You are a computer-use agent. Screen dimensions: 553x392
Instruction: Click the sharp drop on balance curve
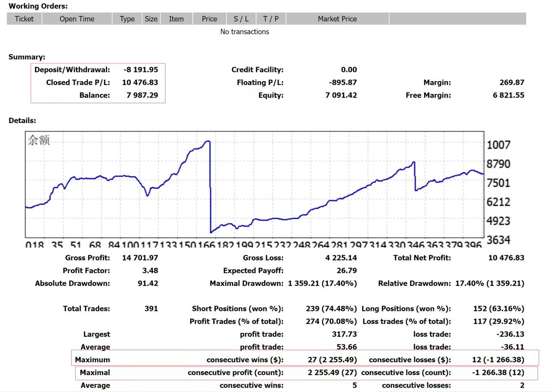pyautogui.click(x=210, y=186)
